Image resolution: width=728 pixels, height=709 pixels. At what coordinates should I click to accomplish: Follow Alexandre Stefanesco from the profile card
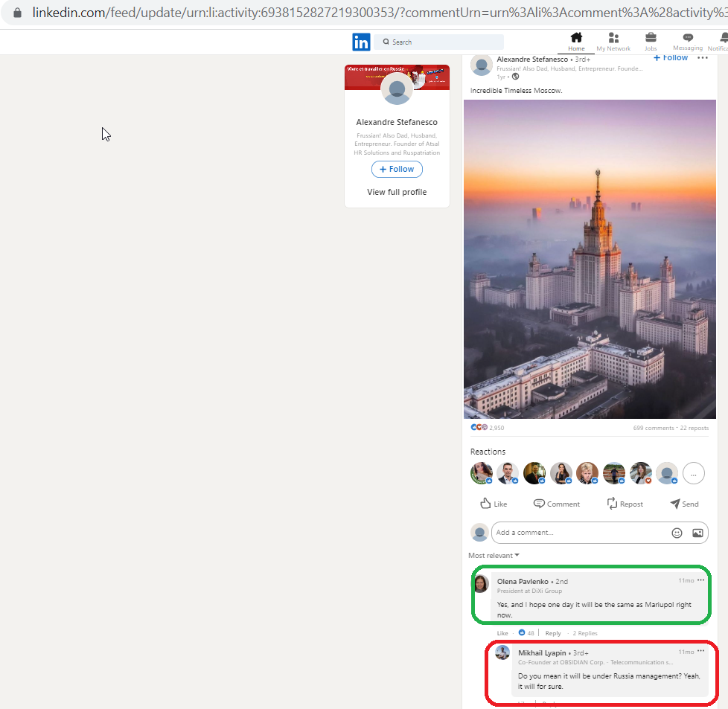coord(397,170)
